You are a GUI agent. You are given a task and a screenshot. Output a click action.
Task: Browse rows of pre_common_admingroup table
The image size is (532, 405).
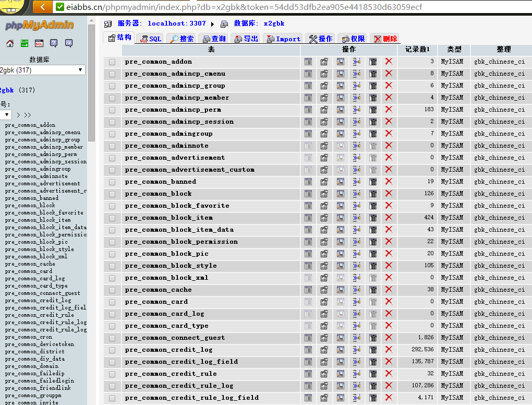308,134
